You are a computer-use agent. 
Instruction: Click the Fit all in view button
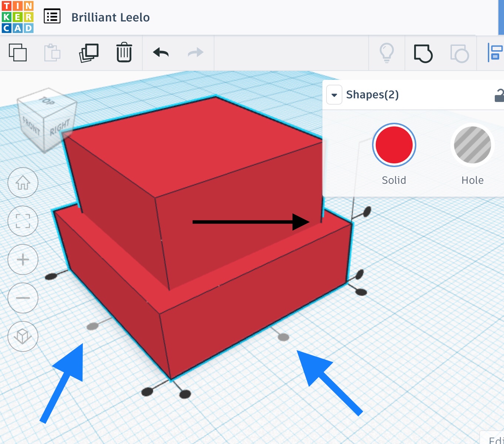23,221
